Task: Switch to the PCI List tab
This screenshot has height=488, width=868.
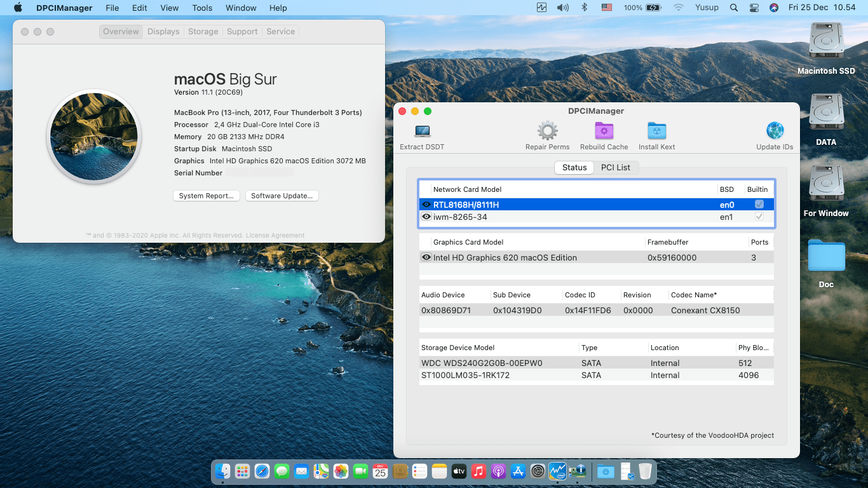Action: [x=616, y=167]
